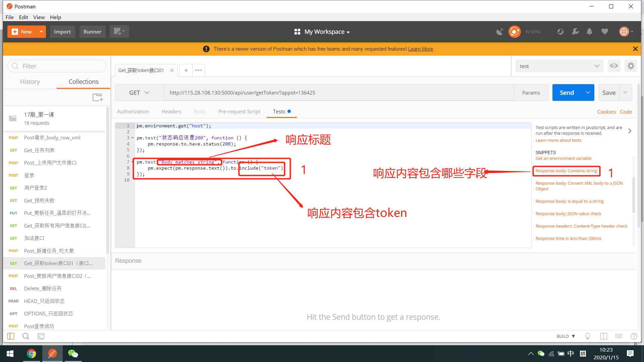The height and width of the screenshot is (362, 644).
Task: Collapse the snippets panel chevron
Action: [x=630, y=131]
